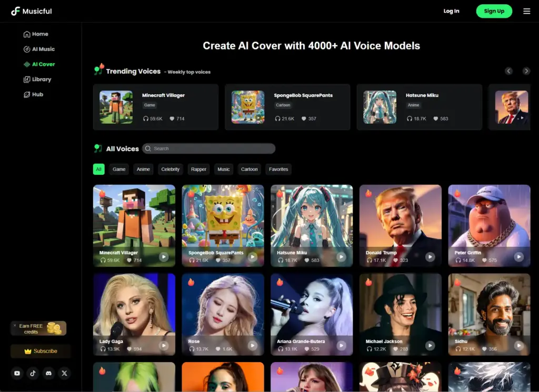The image size is (539, 392).
Task: Play the Minecraft Villager voice card preview
Action: (x=164, y=257)
